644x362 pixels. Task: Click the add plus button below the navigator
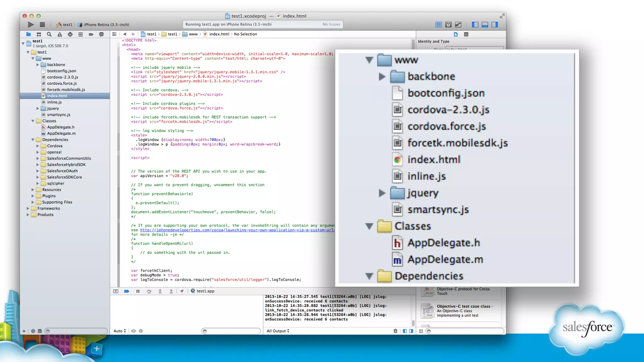pyautogui.click(x=24, y=331)
